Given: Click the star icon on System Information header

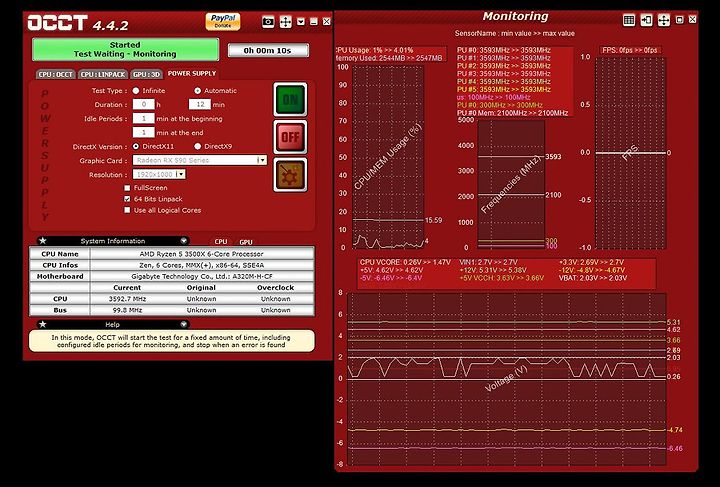Looking at the screenshot, I should coord(43,241).
